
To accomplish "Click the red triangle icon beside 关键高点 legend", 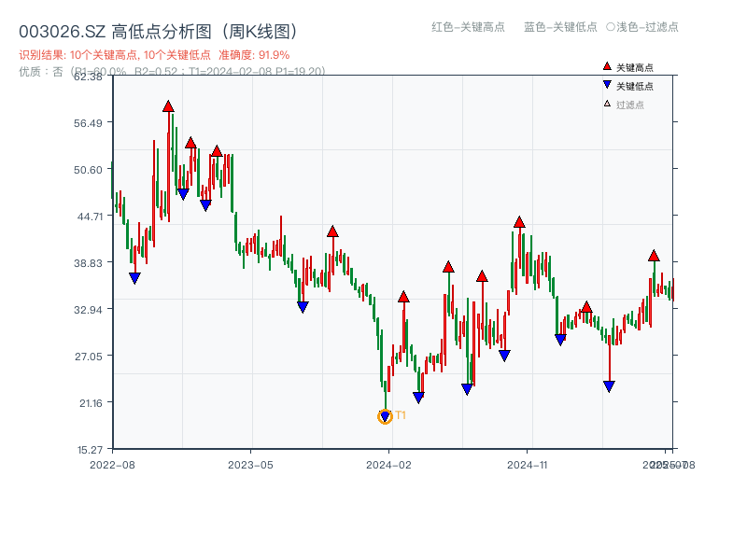I will [607, 66].
